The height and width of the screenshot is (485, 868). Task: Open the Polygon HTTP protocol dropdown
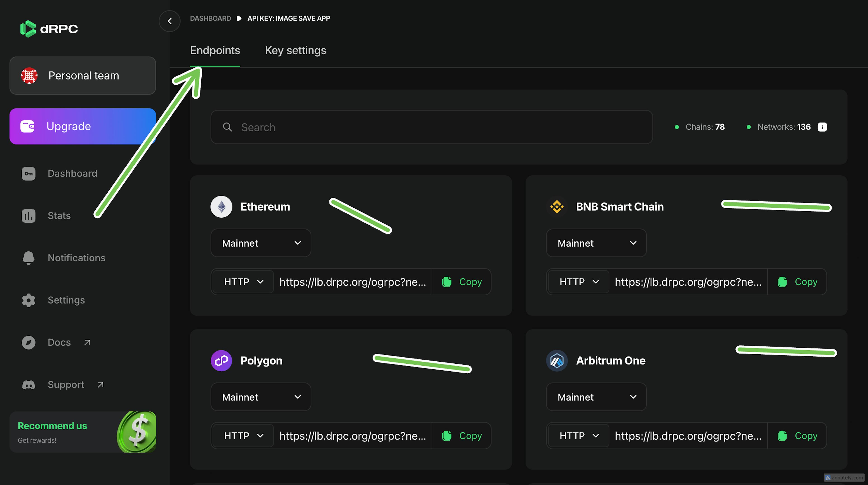coord(243,436)
